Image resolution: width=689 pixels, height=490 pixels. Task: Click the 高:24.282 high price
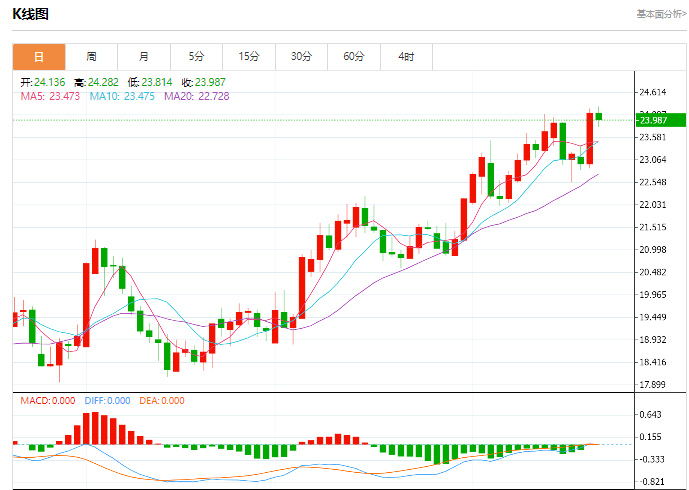pos(96,82)
